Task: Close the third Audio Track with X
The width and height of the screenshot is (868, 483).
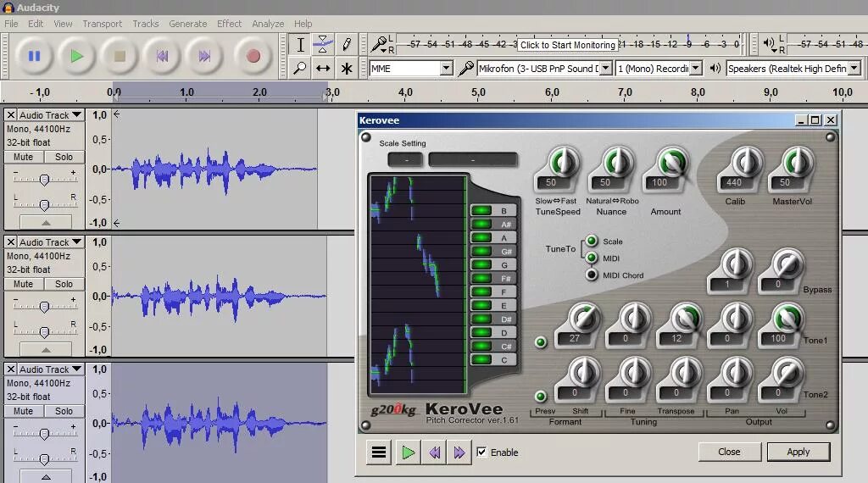Action: pos(10,369)
